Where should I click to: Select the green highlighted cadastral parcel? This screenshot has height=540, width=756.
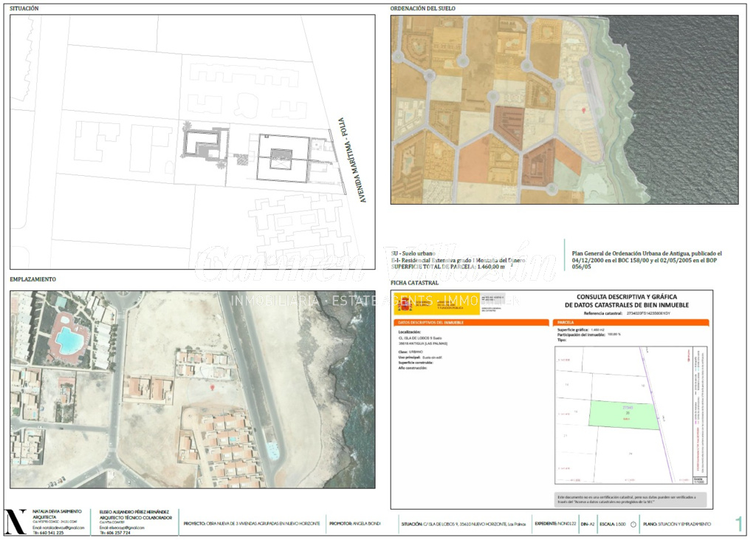622,416
